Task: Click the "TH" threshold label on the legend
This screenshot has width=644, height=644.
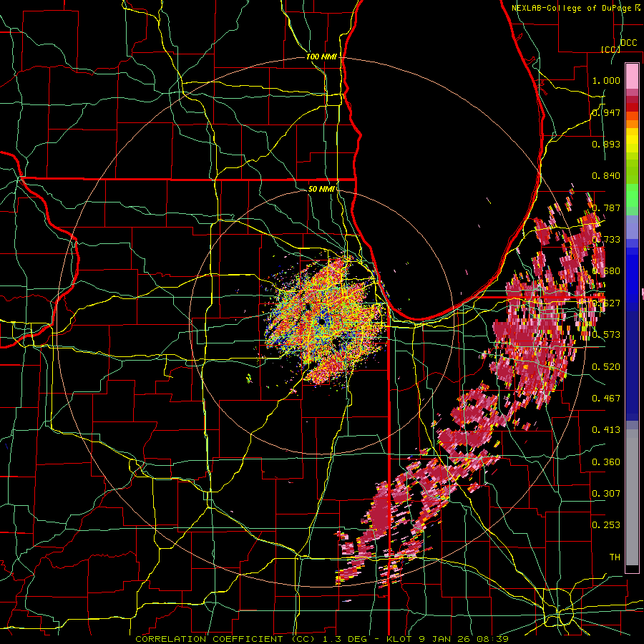Action: [615, 557]
